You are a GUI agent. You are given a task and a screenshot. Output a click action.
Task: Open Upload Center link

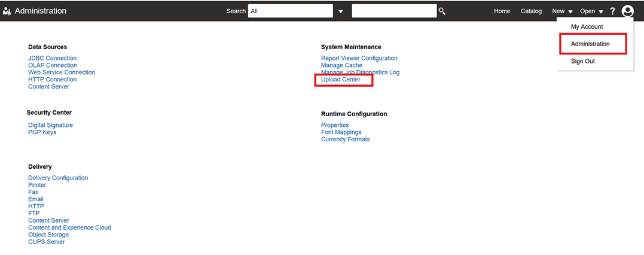pyautogui.click(x=340, y=80)
